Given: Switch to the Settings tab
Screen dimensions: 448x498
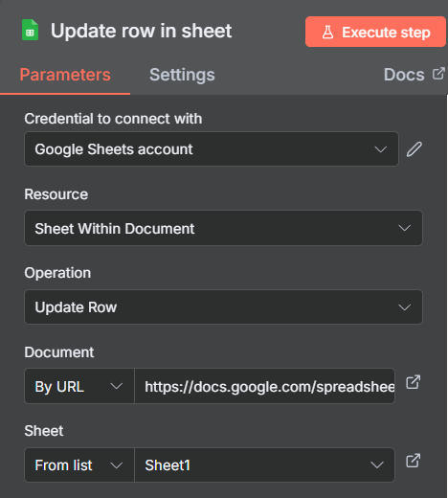Looking at the screenshot, I should (182, 75).
